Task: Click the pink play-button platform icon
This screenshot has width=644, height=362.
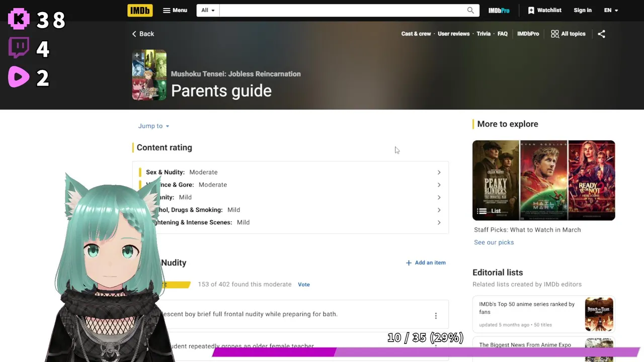Action: click(x=19, y=77)
